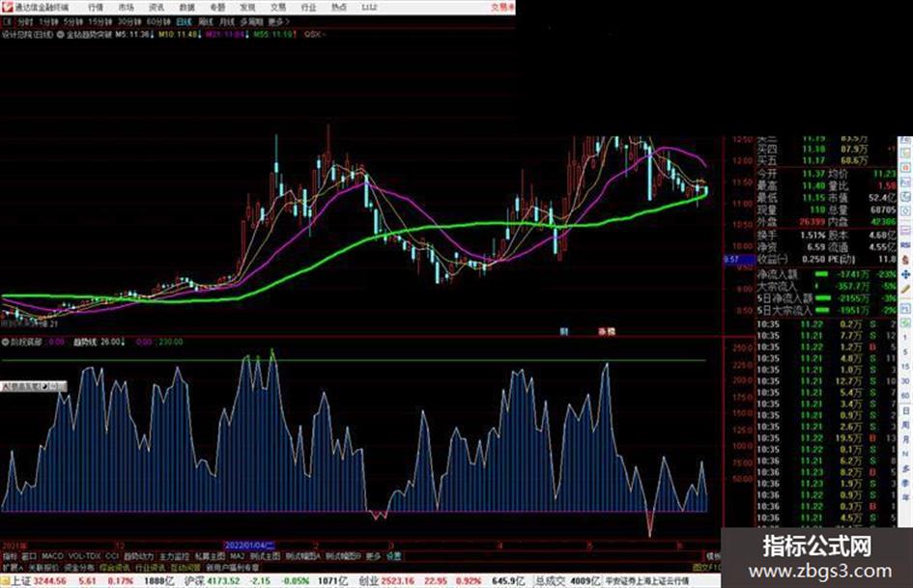Switch to the 60分钟 period tab

point(158,22)
